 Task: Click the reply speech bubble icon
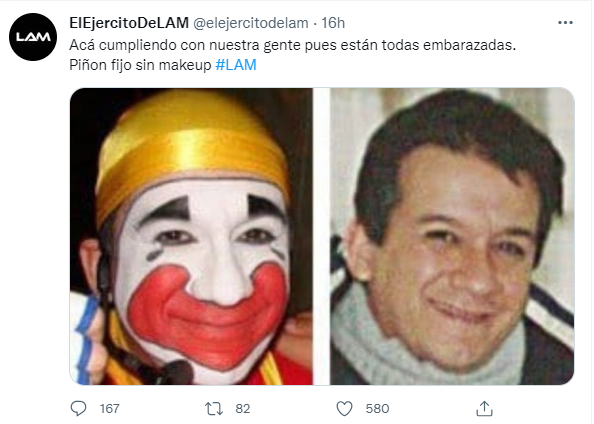pyautogui.click(x=78, y=408)
